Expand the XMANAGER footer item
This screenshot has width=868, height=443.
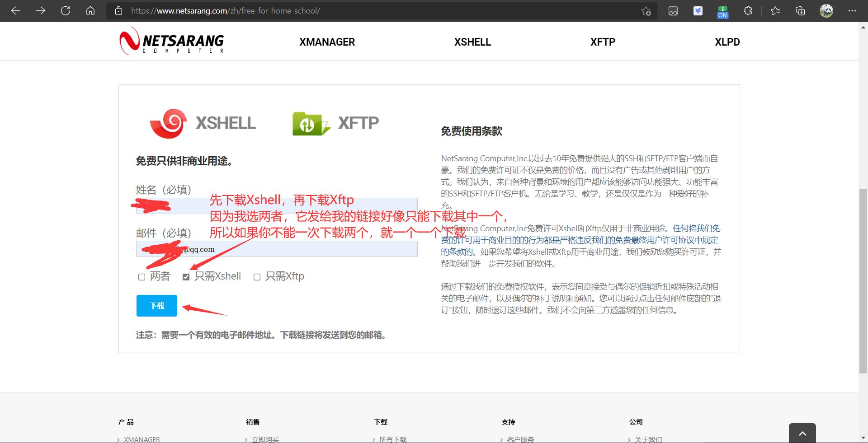[x=142, y=439]
